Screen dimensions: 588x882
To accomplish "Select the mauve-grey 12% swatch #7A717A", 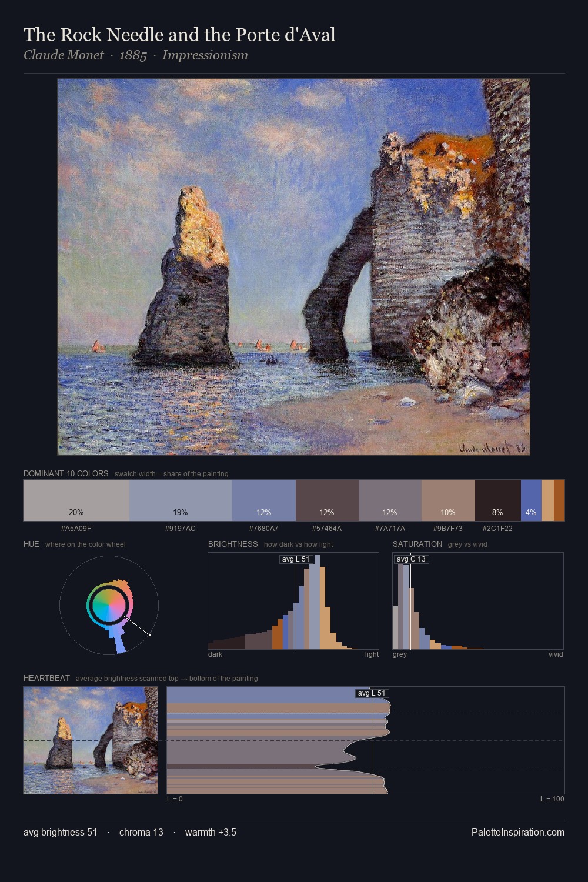I will pyautogui.click(x=390, y=500).
